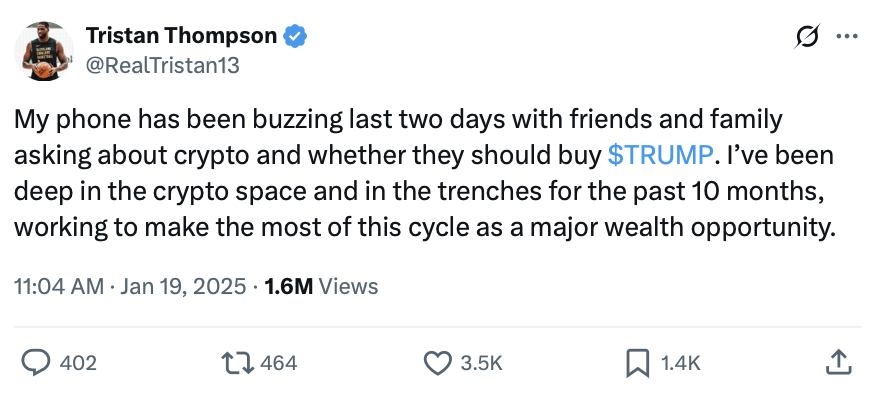
Task: Click the Grok explain icon
Action: (x=807, y=37)
